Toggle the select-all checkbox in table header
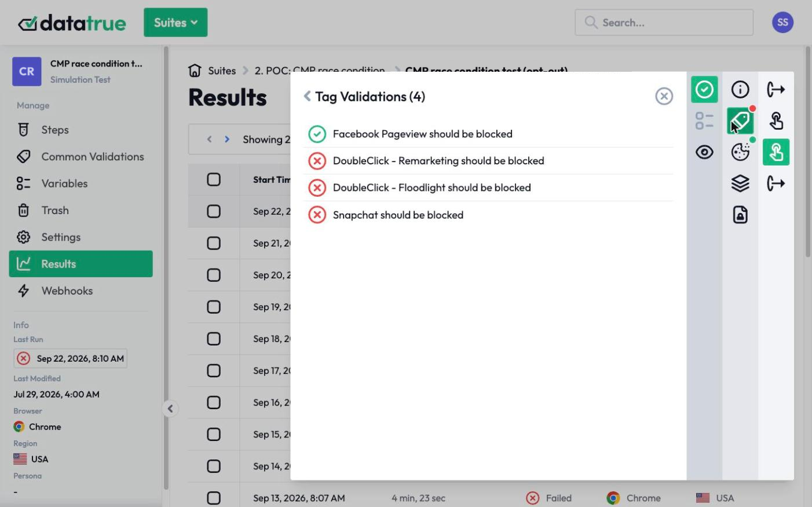The width and height of the screenshot is (812, 507). tap(214, 179)
